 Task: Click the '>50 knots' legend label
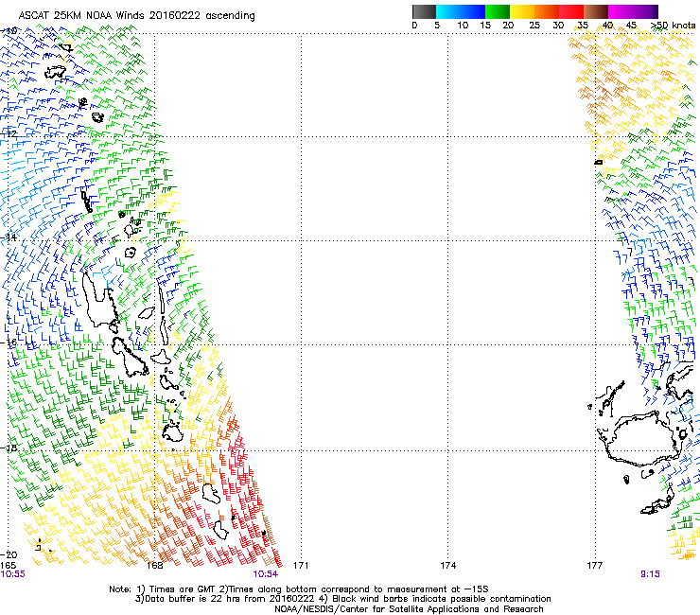(673, 26)
